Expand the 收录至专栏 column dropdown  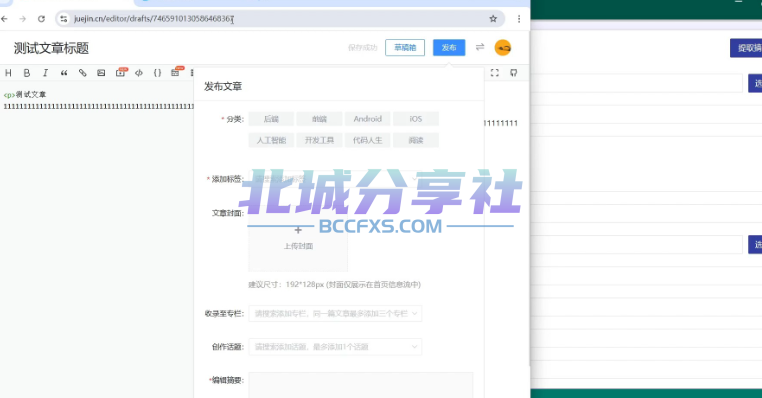point(335,313)
